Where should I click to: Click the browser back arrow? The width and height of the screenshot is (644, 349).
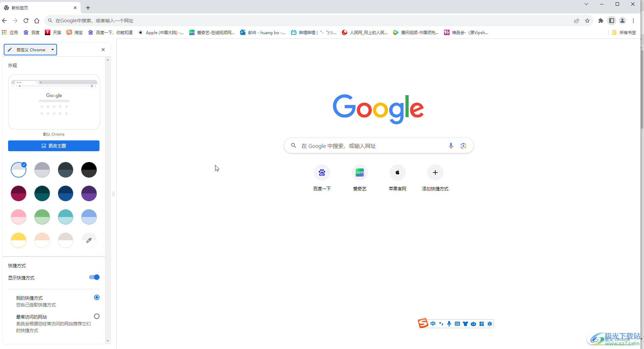[x=5, y=21]
